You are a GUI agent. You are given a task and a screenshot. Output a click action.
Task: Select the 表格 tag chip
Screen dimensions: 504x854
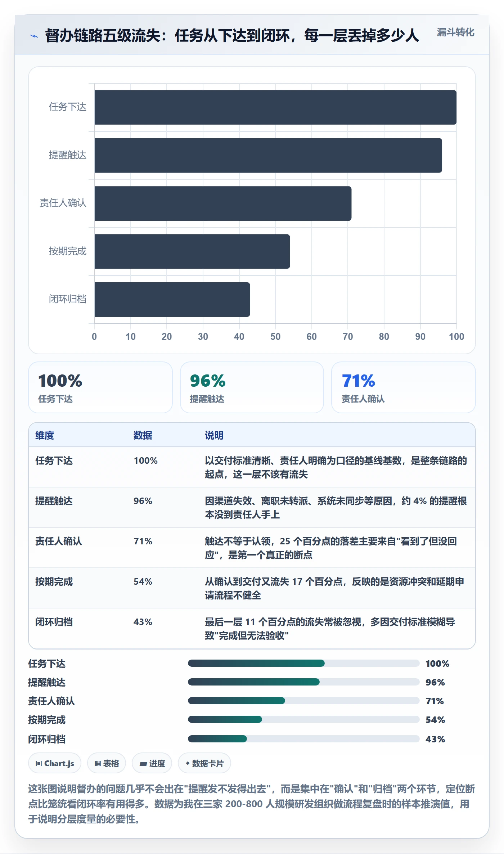tap(107, 763)
